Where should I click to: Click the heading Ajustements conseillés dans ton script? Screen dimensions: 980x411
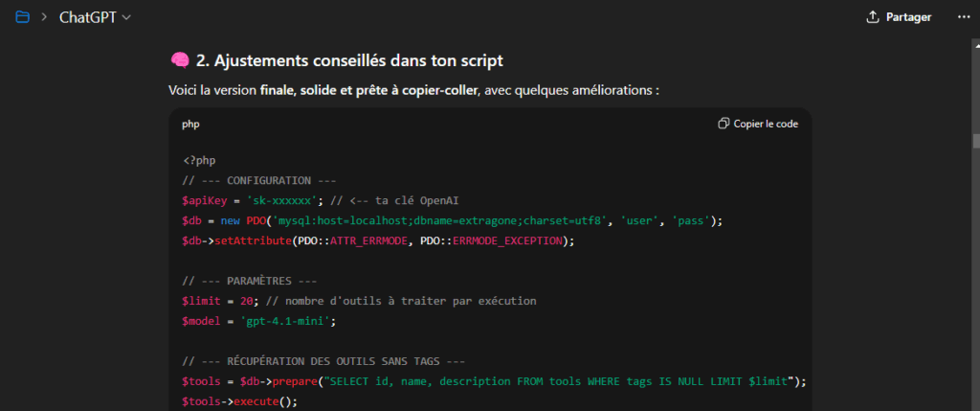[349, 60]
